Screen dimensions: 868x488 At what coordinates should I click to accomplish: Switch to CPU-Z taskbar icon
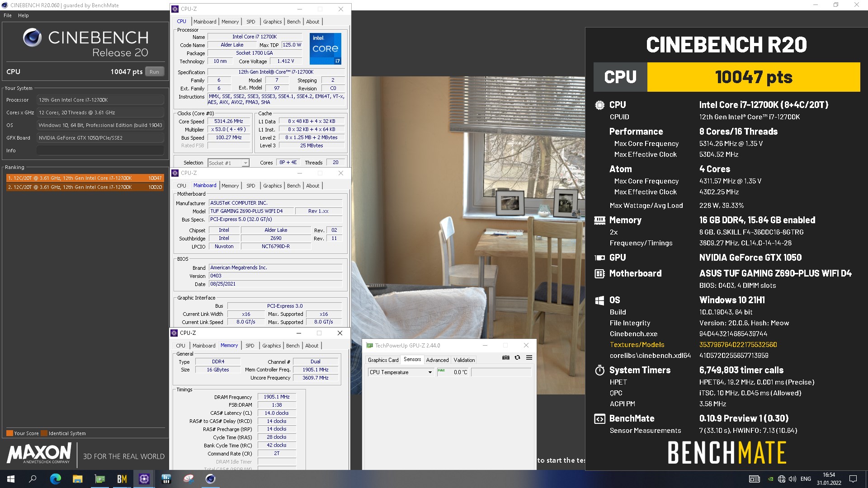[x=144, y=479]
